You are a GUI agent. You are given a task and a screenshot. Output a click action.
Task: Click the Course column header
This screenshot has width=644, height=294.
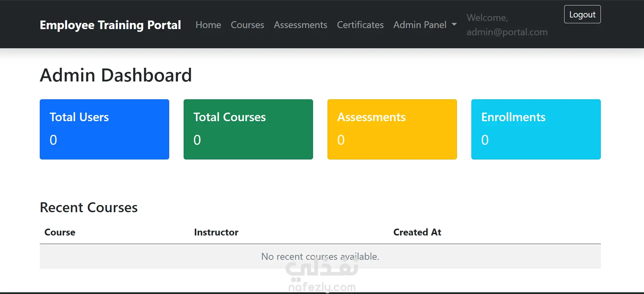tap(60, 232)
